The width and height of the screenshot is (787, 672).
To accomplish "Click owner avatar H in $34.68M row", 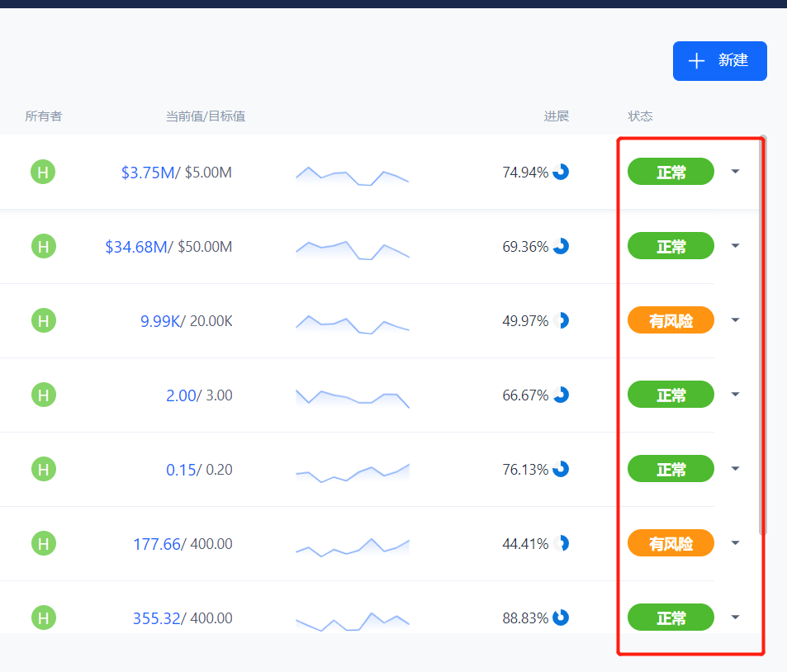I will pyautogui.click(x=43, y=246).
